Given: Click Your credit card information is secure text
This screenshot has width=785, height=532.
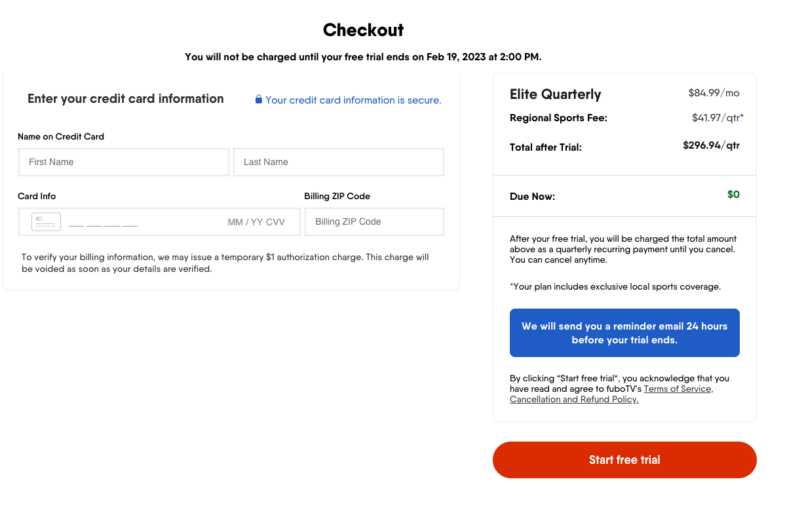Looking at the screenshot, I should pyautogui.click(x=354, y=100).
